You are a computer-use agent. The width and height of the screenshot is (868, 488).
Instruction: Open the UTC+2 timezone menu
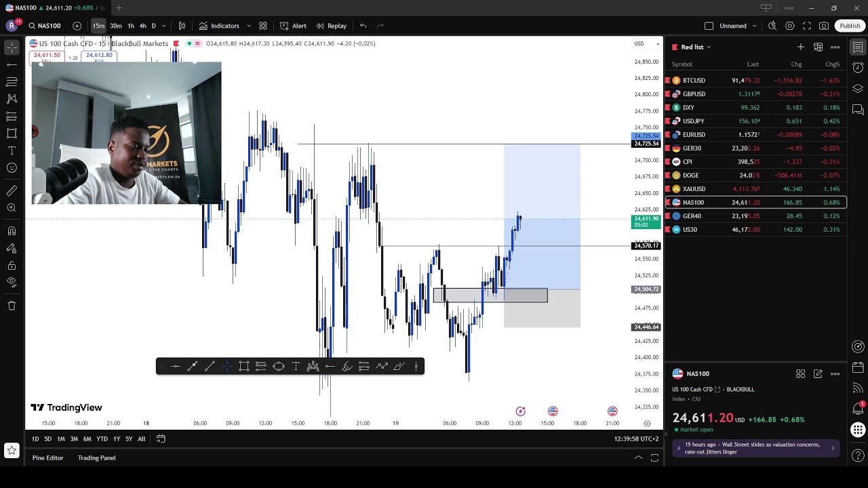coord(636,439)
